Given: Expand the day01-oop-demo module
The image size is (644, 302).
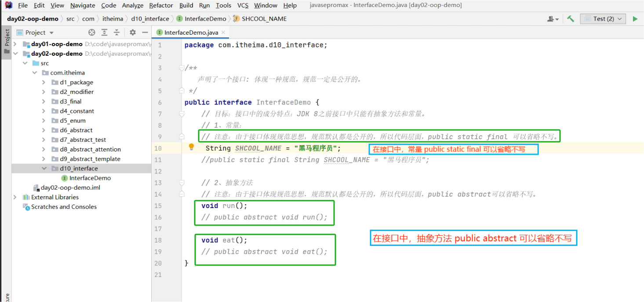Looking at the screenshot, I should coord(16,44).
